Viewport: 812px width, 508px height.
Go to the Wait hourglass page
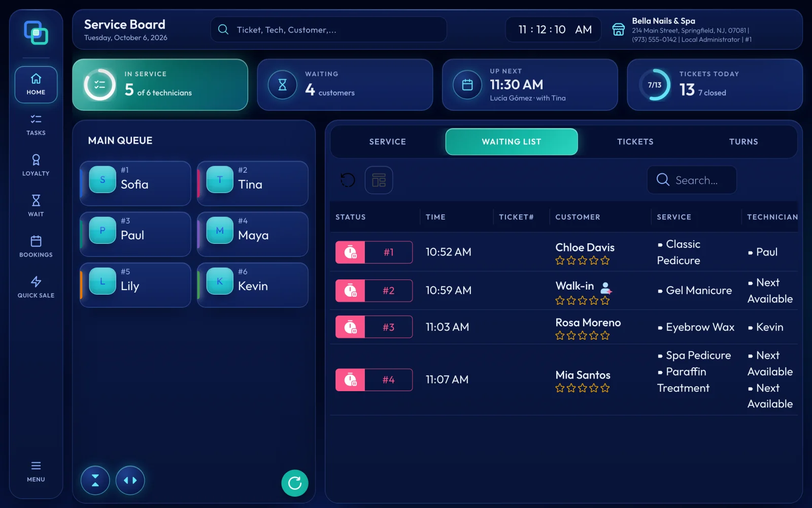tap(36, 206)
